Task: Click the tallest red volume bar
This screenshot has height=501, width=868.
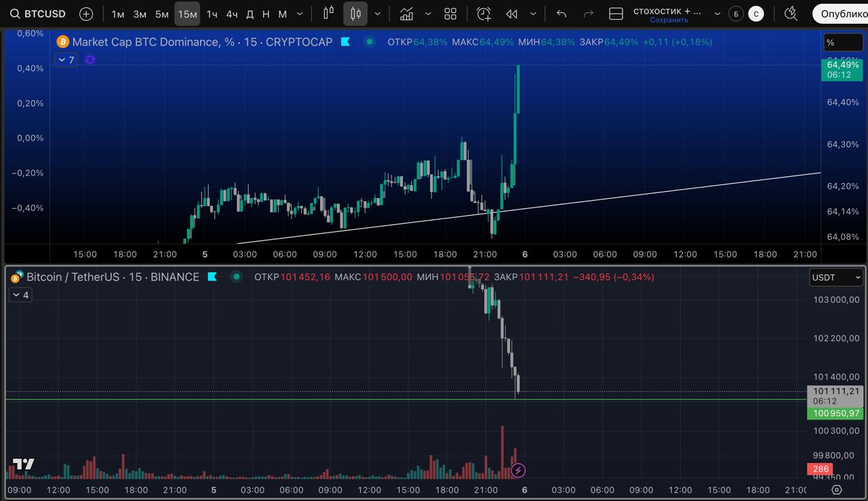Action: point(502,452)
